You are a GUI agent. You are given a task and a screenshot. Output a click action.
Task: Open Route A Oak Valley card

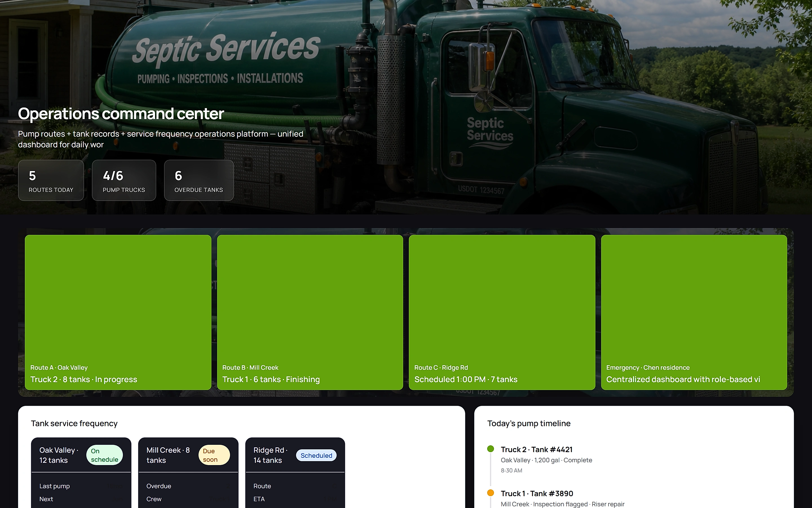[x=118, y=312]
